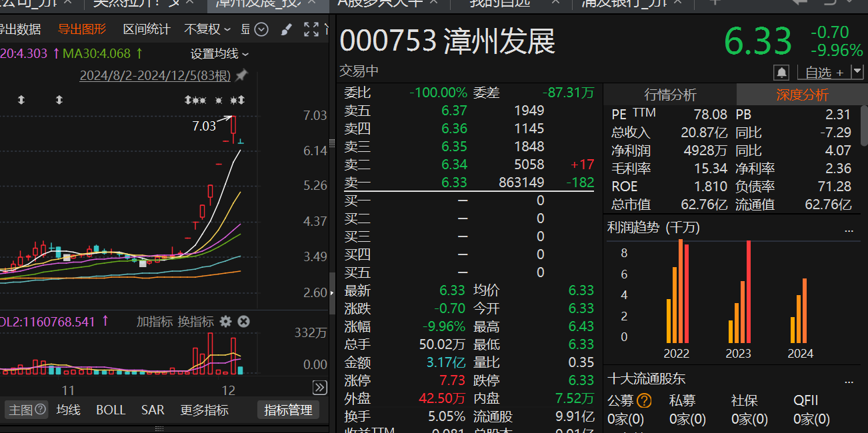Open dropdown arrow next to 自选 +
This screenshot has width=868, height=433.
tap(857, 72)
